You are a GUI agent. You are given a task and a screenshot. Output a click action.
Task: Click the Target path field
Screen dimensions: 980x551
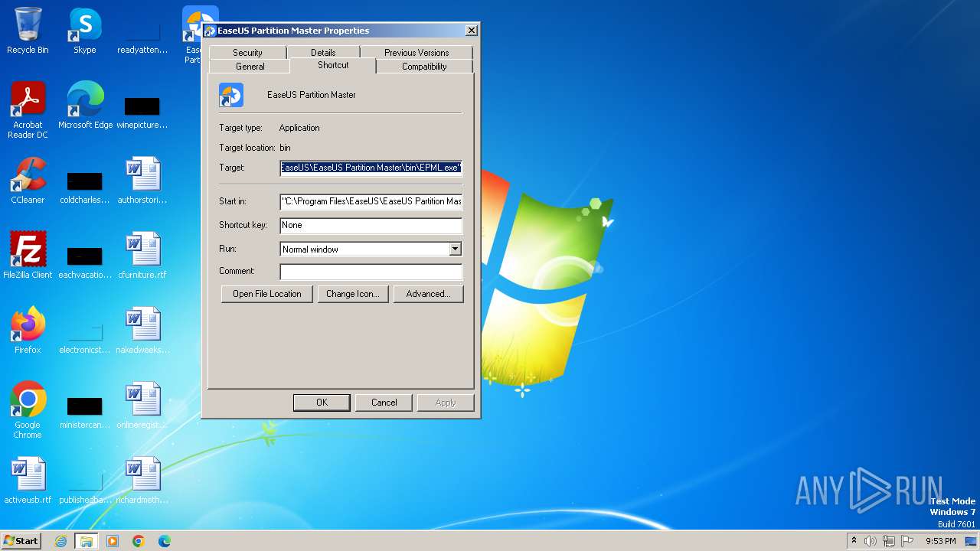coord(371,168)
